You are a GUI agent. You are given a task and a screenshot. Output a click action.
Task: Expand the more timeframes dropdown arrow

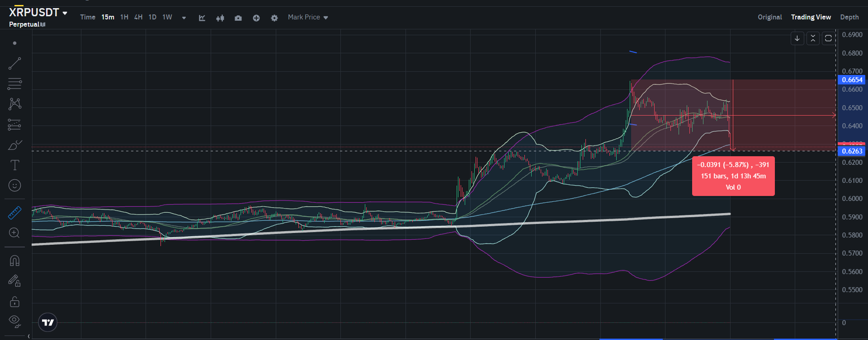[184, 18]
